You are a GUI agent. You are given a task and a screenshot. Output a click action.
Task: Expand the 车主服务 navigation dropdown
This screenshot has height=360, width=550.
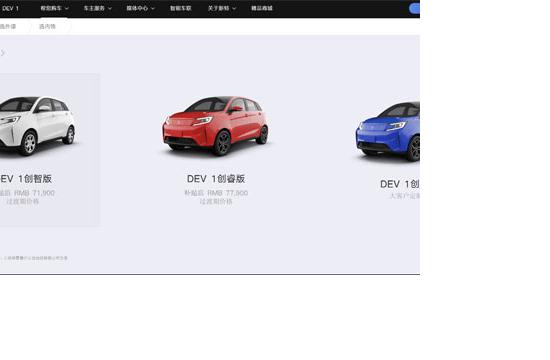[x=98, y=8]
